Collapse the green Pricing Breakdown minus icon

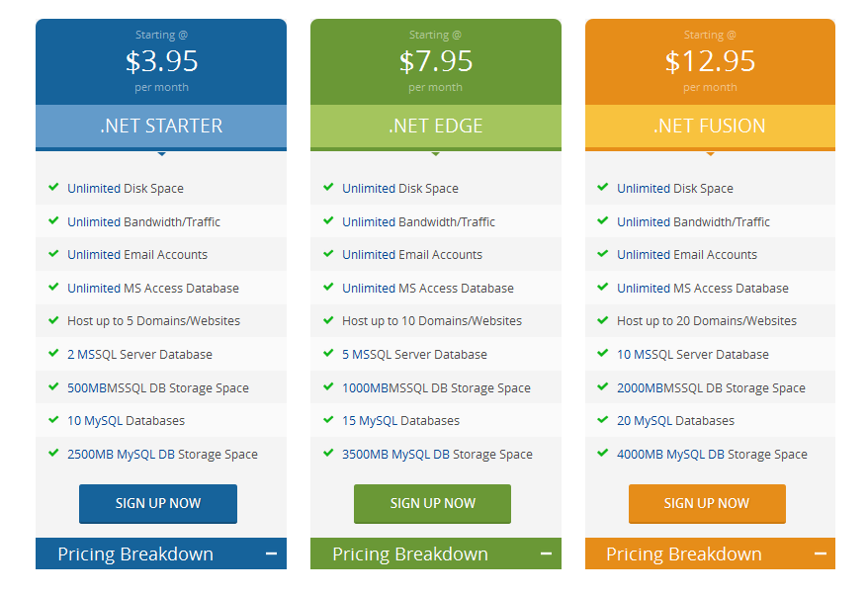click(x=546, y=553)
